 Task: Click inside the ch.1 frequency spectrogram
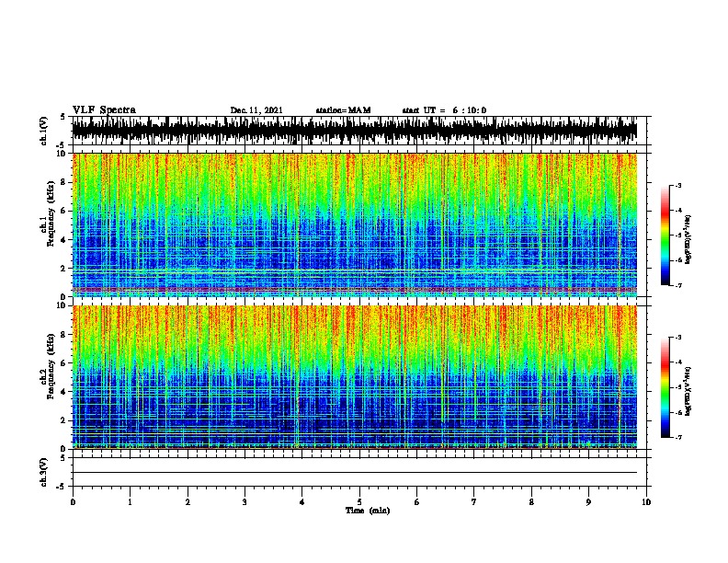pyautogui.click(x=355, y=224)
